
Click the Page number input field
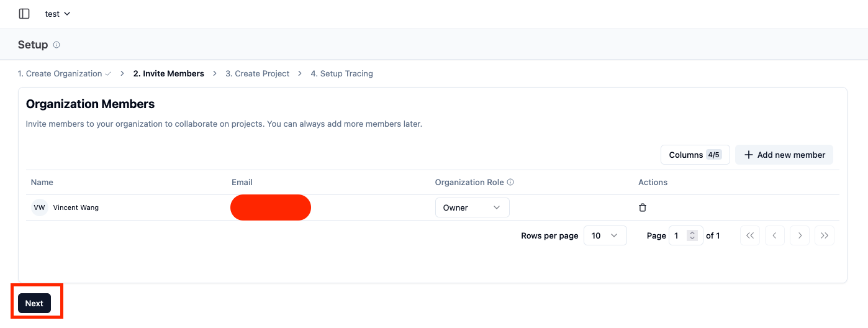pos(678,235)
